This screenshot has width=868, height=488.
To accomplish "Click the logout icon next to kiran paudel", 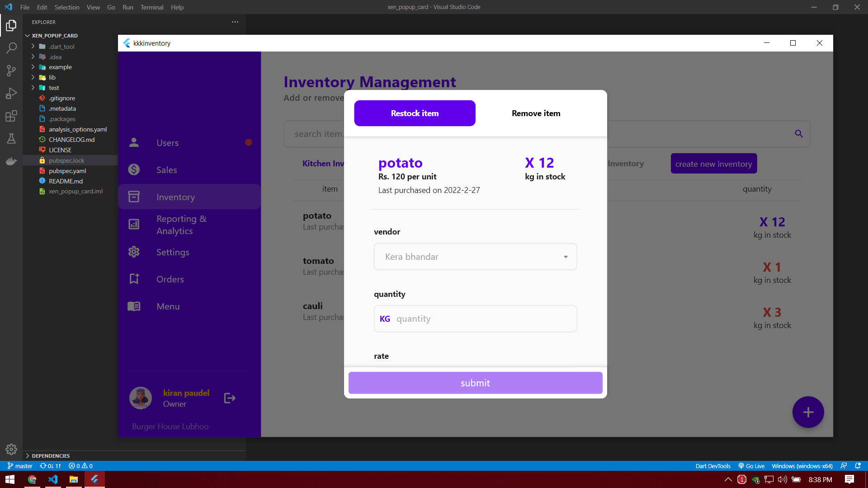I will click(229, 398).
